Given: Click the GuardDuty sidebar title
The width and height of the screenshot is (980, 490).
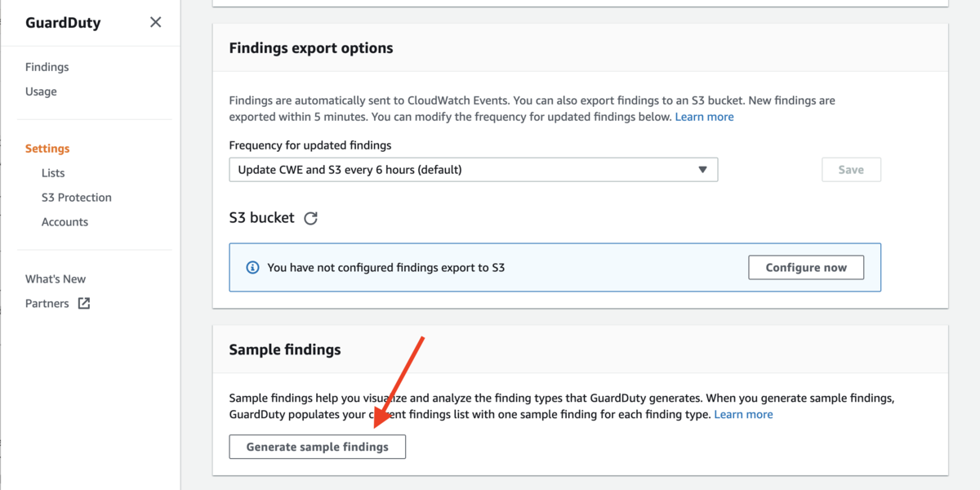Looking at the screenshot, I should pos(63,23).
